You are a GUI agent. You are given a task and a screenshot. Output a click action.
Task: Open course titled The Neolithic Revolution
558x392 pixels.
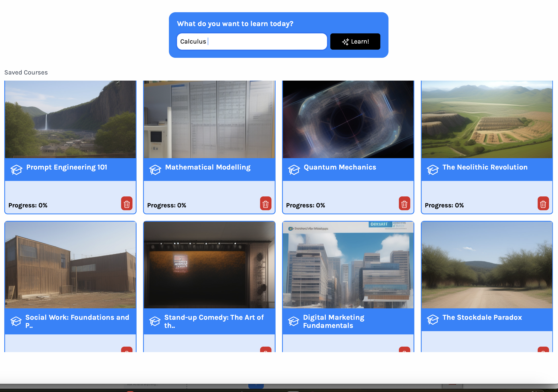coord(485,167)
